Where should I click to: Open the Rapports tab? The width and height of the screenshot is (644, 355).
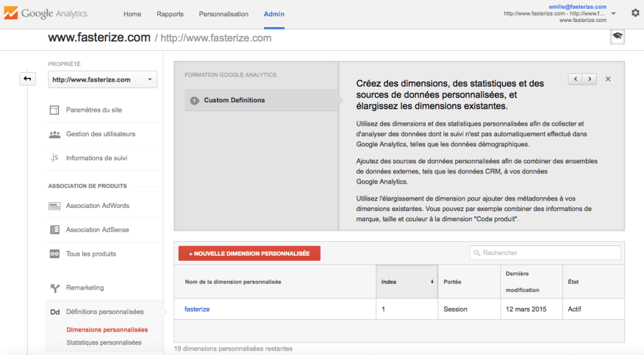(x=170, y=14)
